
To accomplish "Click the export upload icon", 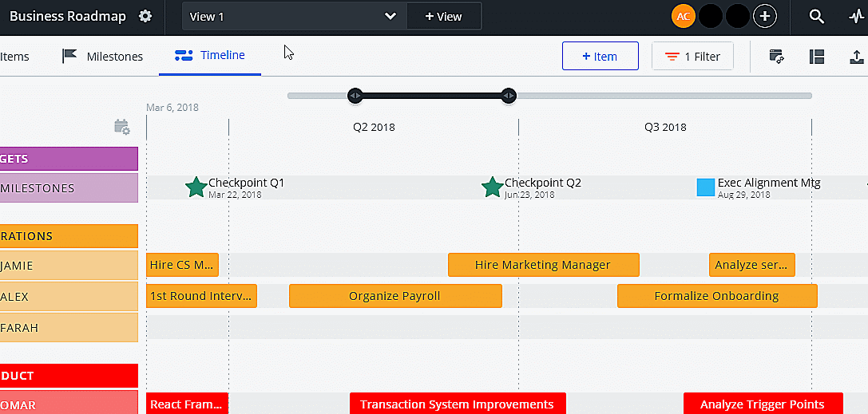I will pyautogui.click(x=856, y=57).
